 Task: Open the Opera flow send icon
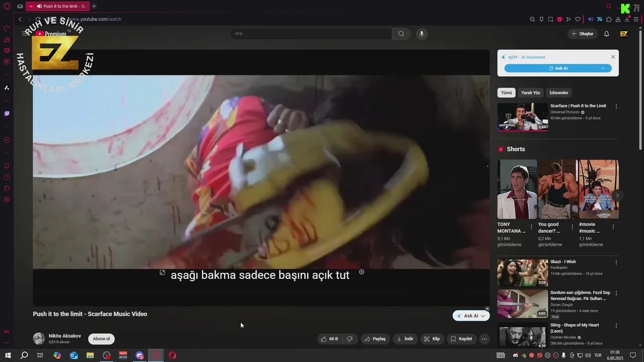pyautogui.click(x=569, y=19)
